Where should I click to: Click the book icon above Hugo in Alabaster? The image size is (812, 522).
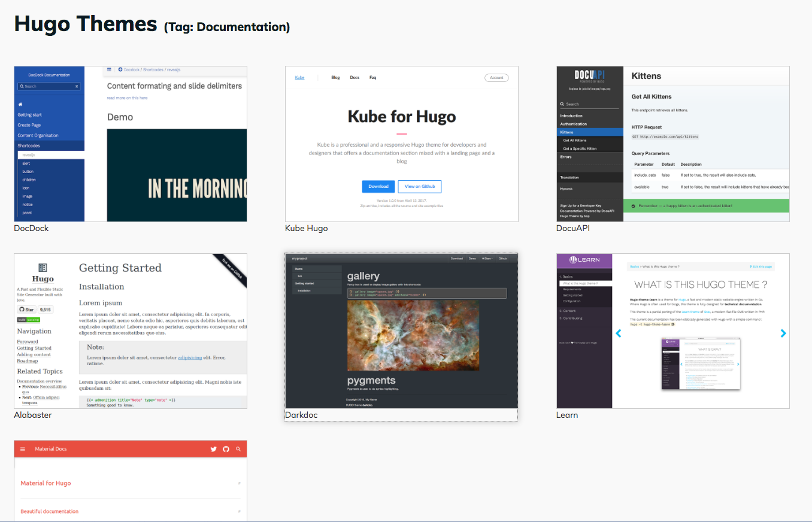43,268
